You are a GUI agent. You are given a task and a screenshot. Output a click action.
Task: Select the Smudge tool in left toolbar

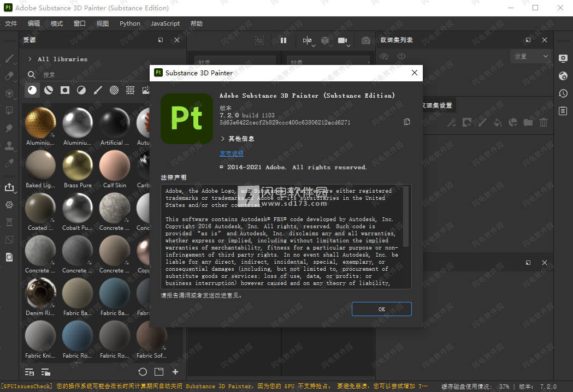9,128
